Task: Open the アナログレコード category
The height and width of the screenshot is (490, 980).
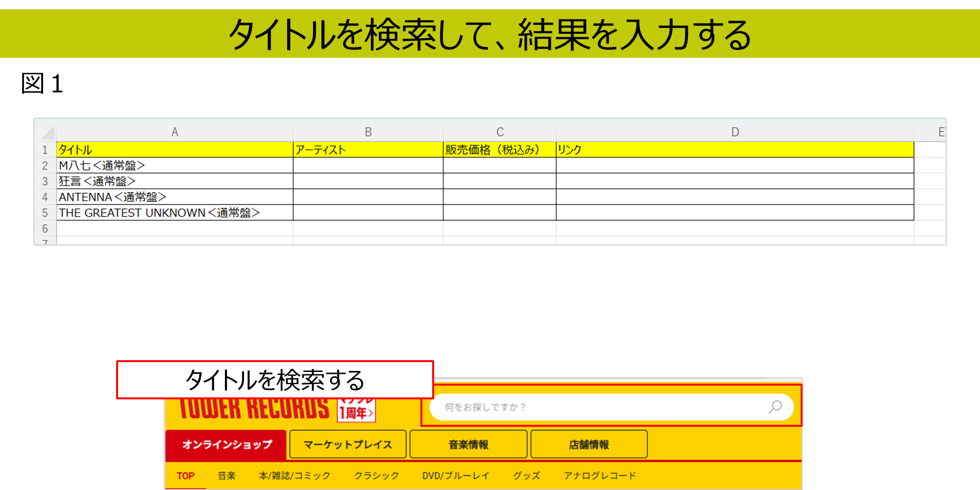Action: pos(600,476)
